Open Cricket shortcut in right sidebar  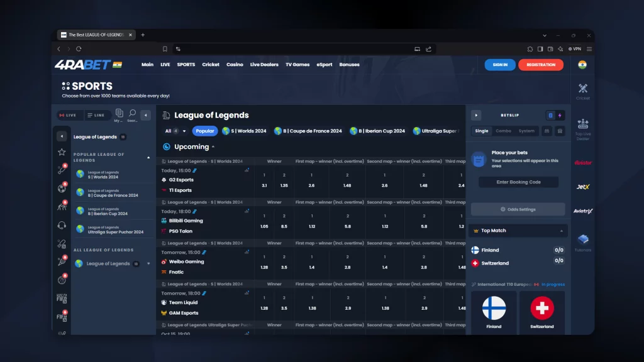pyautogui.click(x=582, y=92)
